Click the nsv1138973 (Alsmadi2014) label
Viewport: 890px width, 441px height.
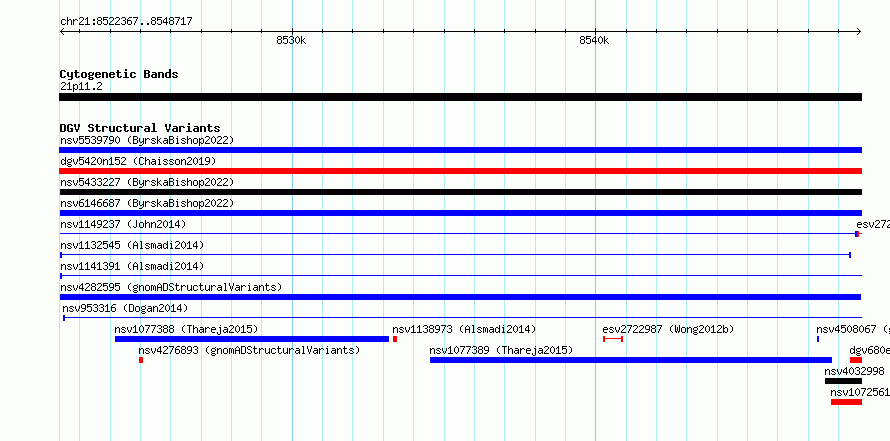[x=464, y=329]
